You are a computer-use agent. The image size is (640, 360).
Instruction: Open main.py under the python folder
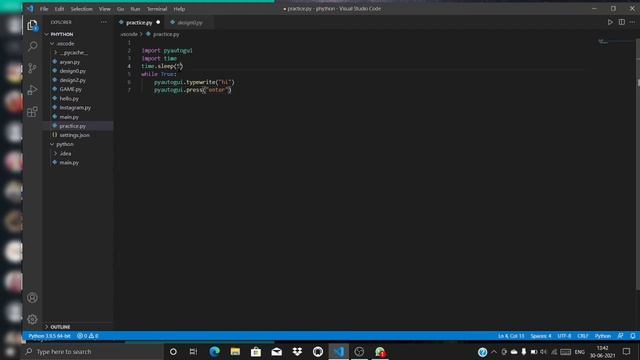click(69, 162)
